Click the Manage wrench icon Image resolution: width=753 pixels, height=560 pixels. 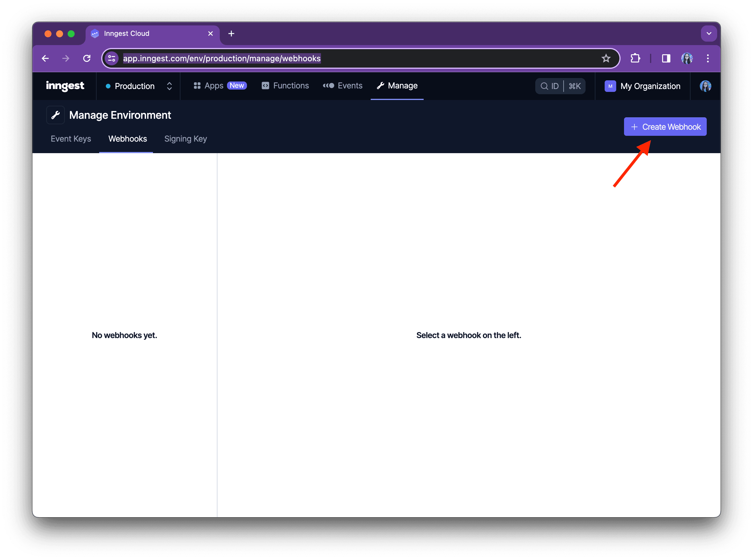pyautogui.click(x=381, y=86)
